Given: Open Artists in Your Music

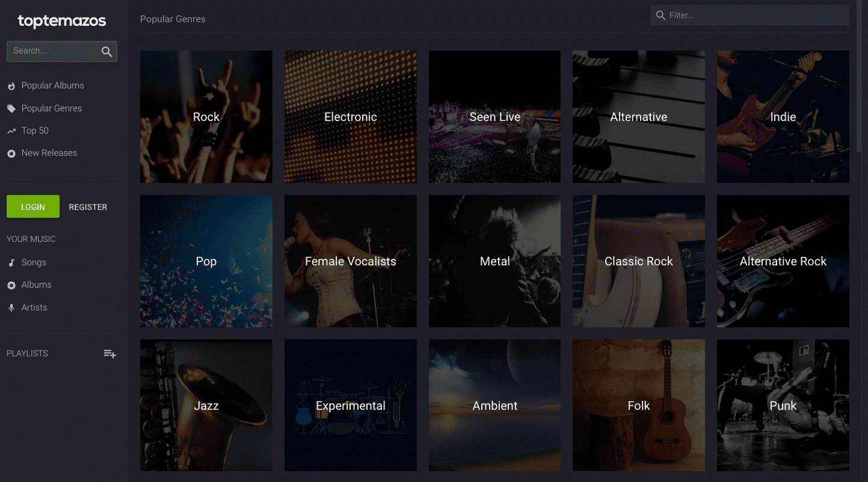Looking at the screenshot, I should tap(34, 307).
